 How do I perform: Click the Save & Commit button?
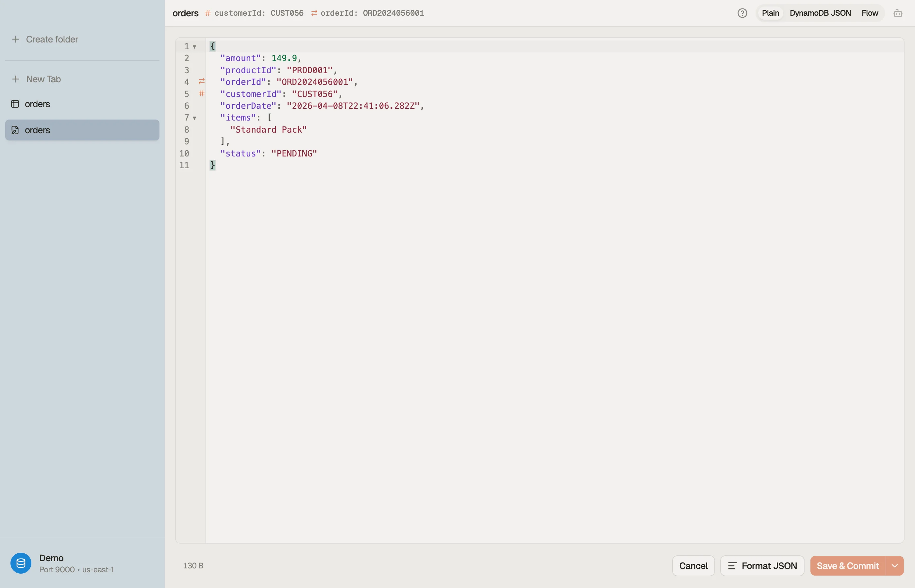[x=848, y=566]
